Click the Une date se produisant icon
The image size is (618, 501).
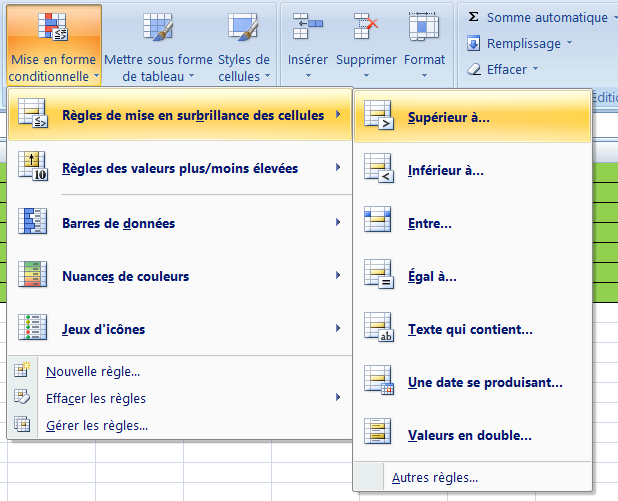[x=379, y=380]
